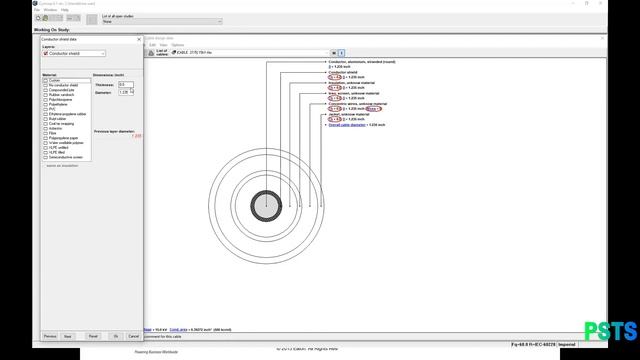The image size is (640, 360).
Task: Click the Base voltage link at bottom
Action: [x=148, y=329]
